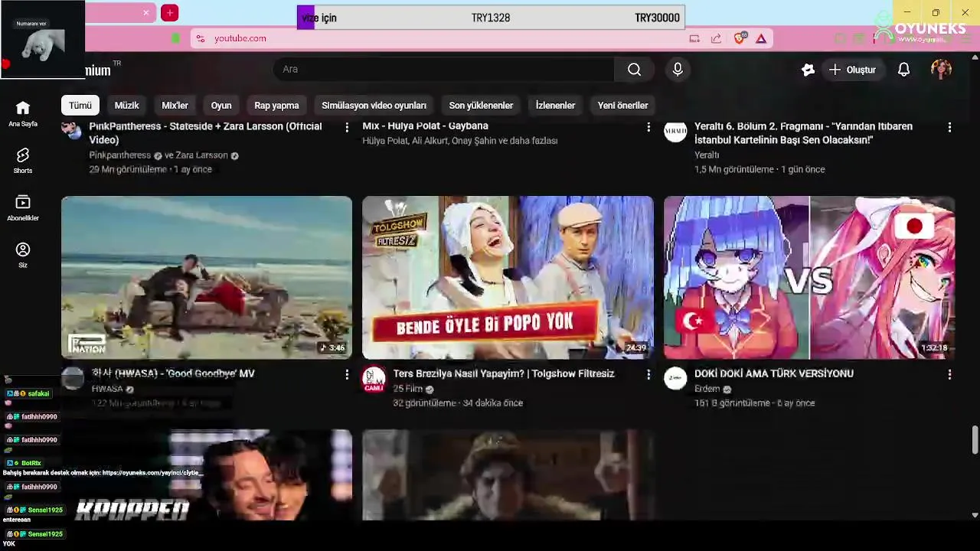Focus the Ara search field
This screenshot has height=551, width=980.
tap(444, 70)
